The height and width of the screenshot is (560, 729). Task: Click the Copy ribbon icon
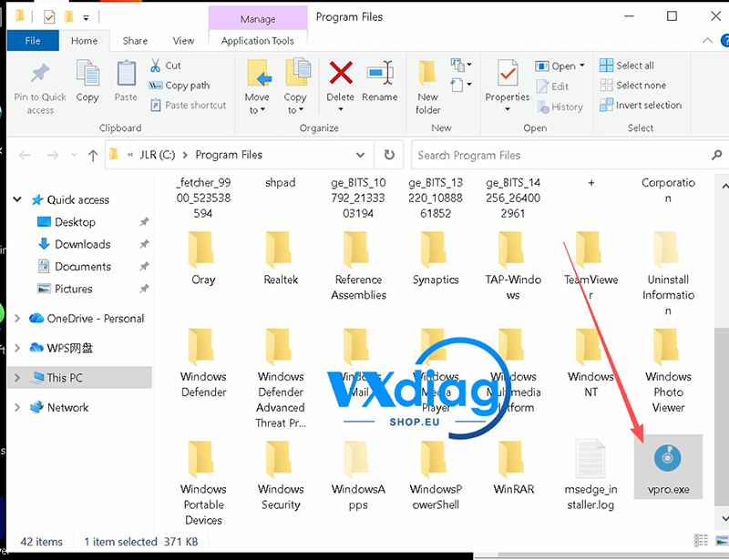pyautogui.click(x=87, y=74)
